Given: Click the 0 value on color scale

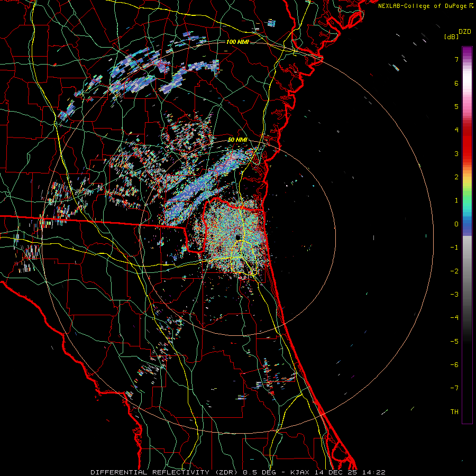Looking at the screenshot, I should tap(456, 224).
